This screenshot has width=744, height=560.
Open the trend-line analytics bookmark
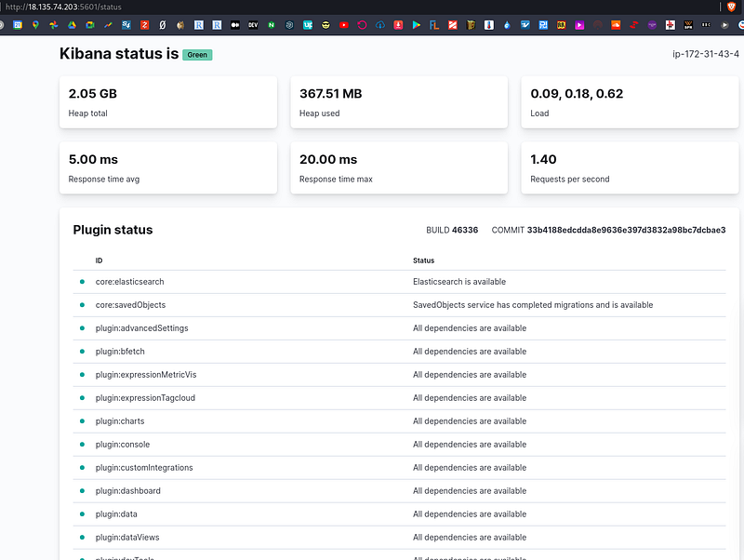(108, 25)
